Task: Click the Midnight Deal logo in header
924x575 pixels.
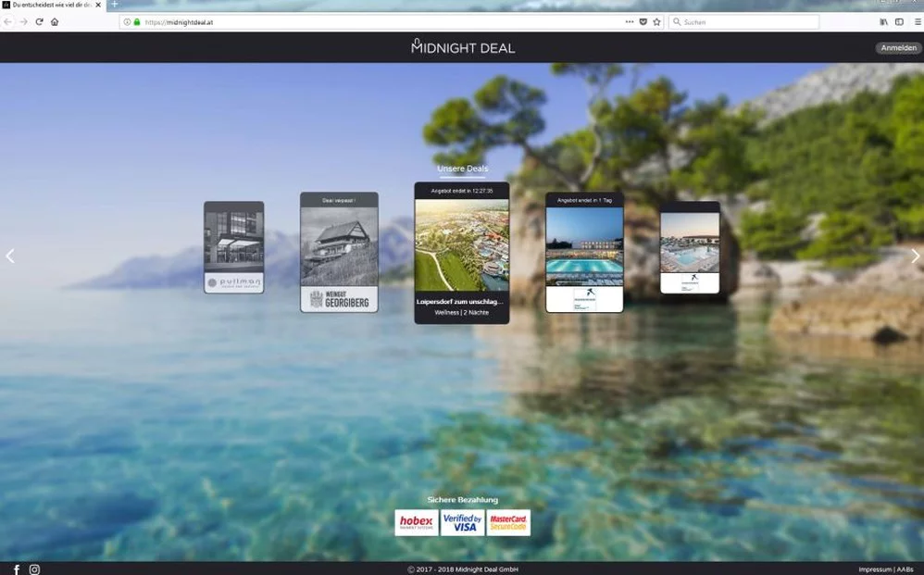Action: (x=462, y=47)
